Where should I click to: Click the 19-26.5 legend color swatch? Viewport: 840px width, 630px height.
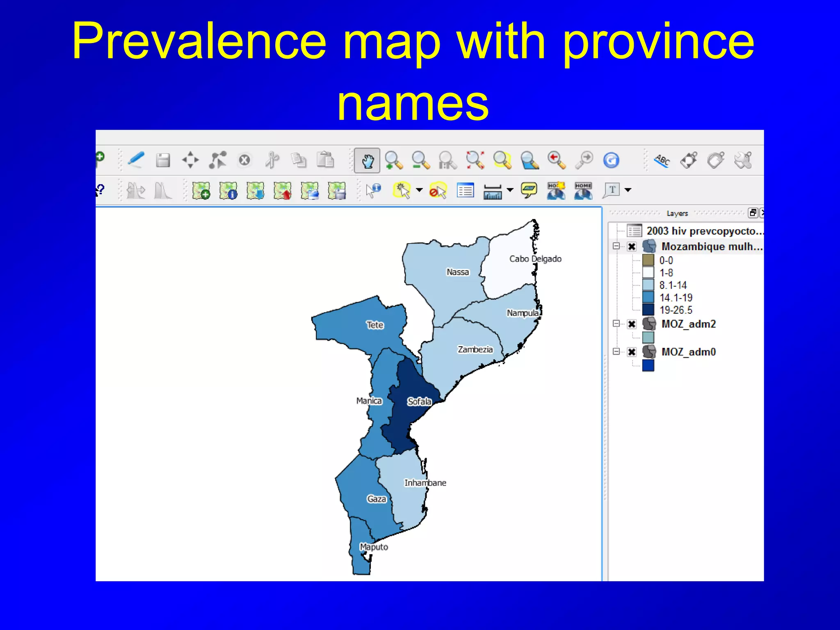point(648,309)
